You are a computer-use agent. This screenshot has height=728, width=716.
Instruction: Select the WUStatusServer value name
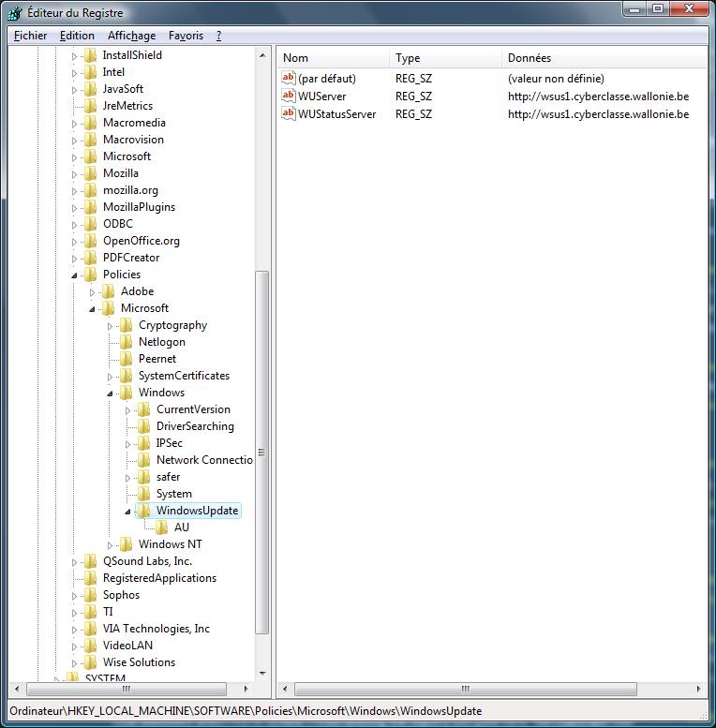336,113
